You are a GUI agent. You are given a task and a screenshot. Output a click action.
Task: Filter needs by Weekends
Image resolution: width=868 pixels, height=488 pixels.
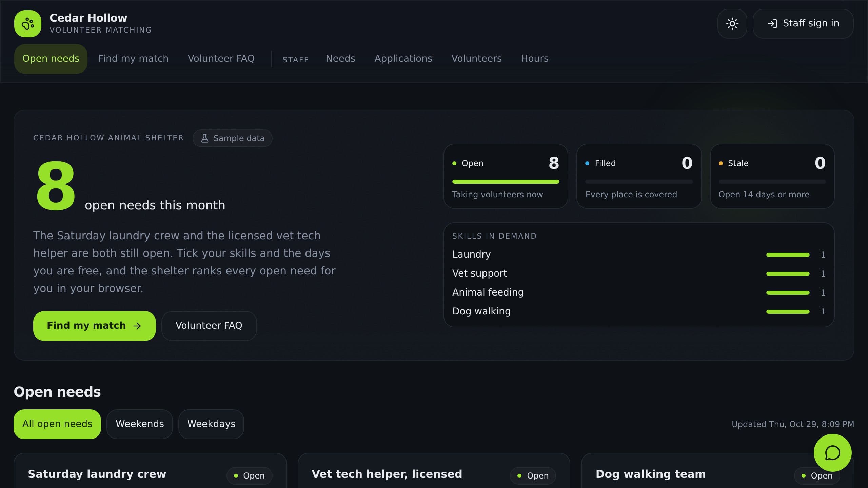pyautogui.click(x=140, y=424)
